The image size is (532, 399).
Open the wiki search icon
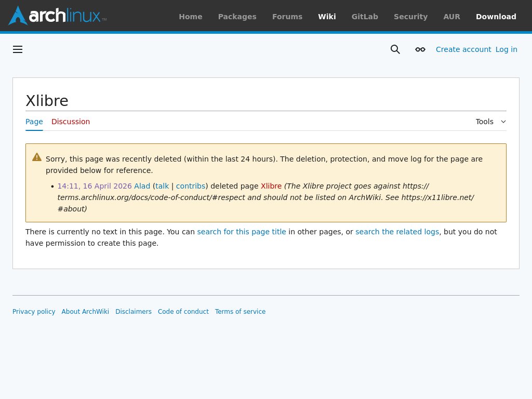[x=395, y=49]
